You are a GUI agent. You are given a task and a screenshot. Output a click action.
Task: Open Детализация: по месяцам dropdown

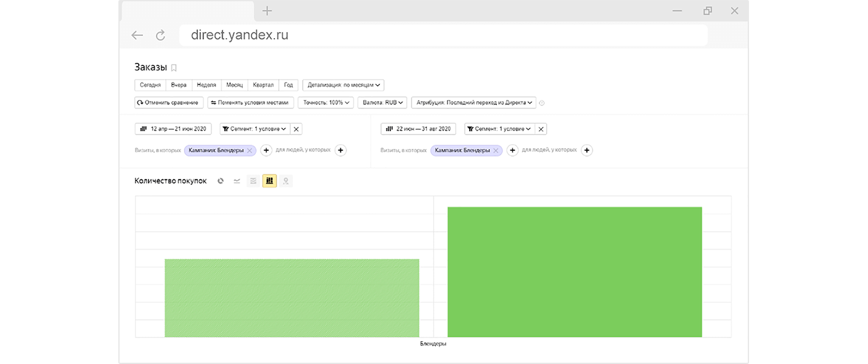point(343,86)
